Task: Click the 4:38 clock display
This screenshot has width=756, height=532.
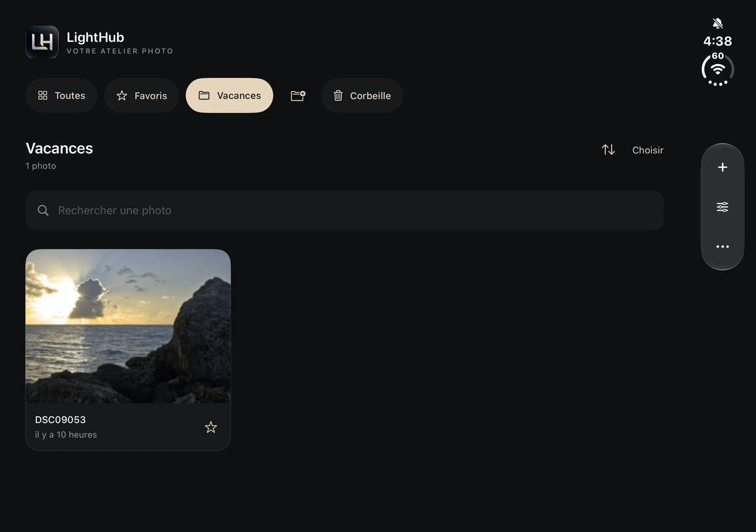Action: (x=718, y=41)
